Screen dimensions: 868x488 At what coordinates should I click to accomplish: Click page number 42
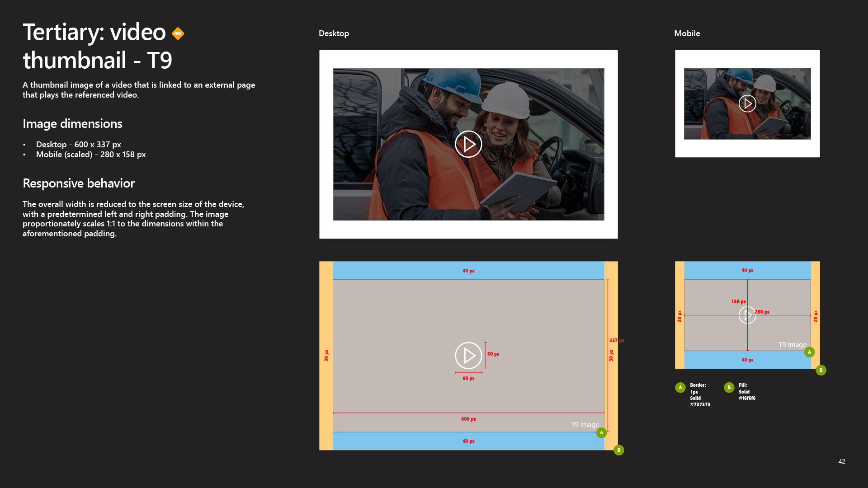[x=841, y=461]
